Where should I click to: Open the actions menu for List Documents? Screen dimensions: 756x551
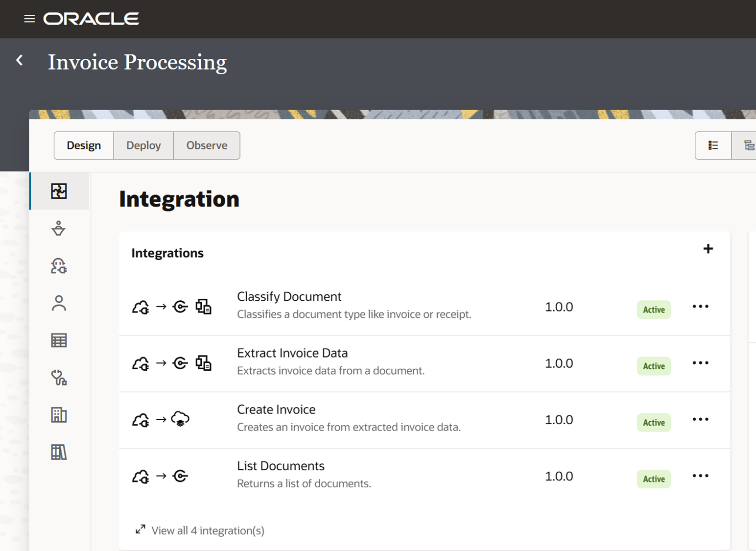tap(700, 475)
